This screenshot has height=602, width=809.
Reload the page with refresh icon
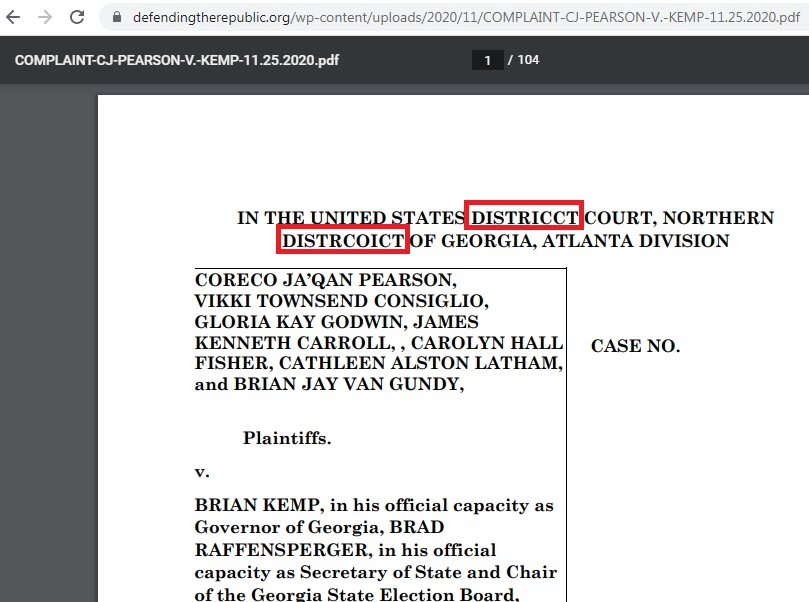pos(77,18)
